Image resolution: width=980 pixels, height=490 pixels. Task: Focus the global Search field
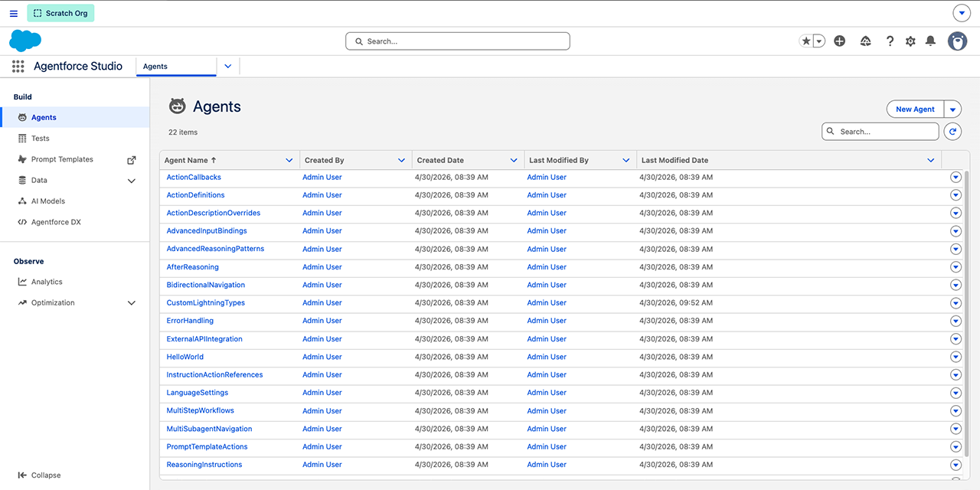click(x=458, y=41)
